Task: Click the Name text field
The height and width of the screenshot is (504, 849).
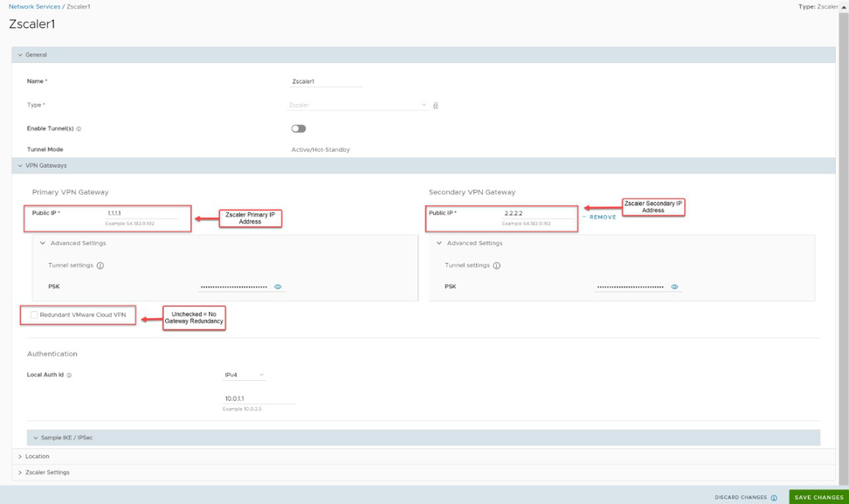Action: (x=326, y=81)
